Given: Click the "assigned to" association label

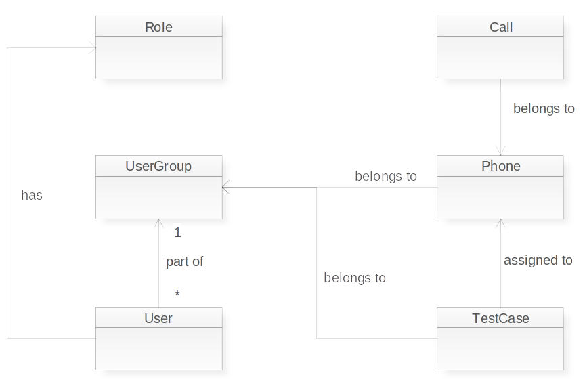Looking at the screenshot, I should [538, 260].
